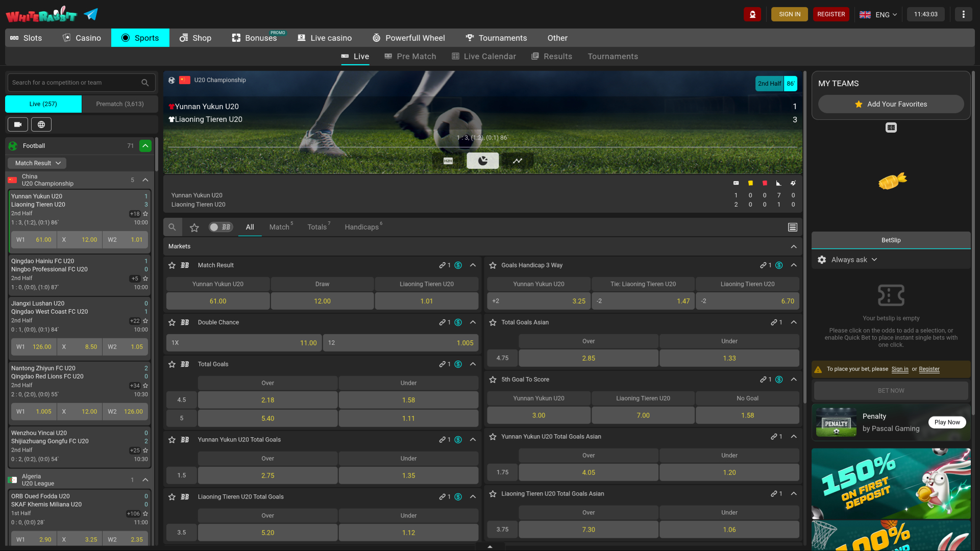Open the 150% on first deposit banner
Viewport: 980px width, 551px height.
pos(891,484)
